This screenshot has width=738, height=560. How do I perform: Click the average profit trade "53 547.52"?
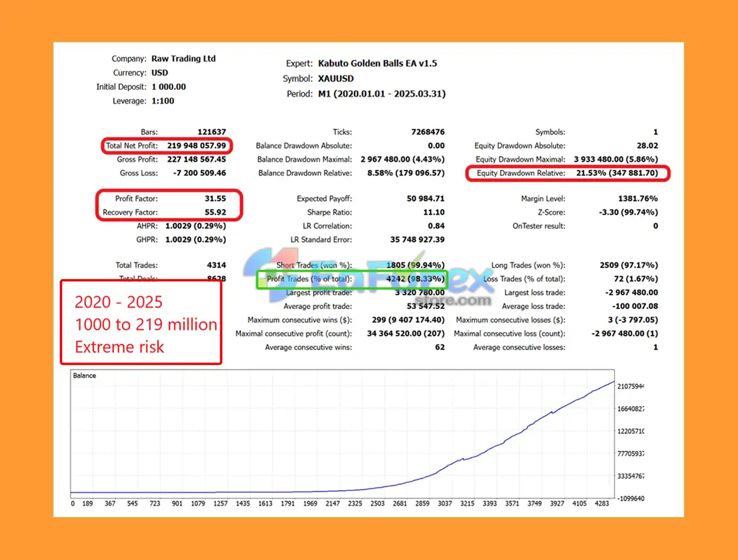[x=426, y=306]
